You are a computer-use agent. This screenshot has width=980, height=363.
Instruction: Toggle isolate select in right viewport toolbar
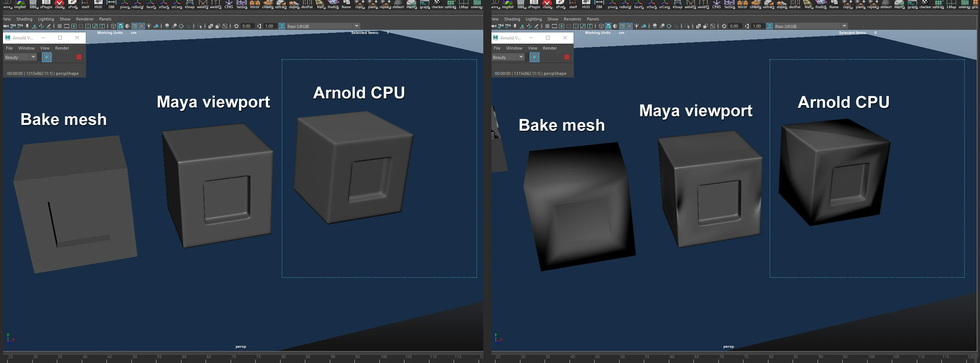(688, 26)
